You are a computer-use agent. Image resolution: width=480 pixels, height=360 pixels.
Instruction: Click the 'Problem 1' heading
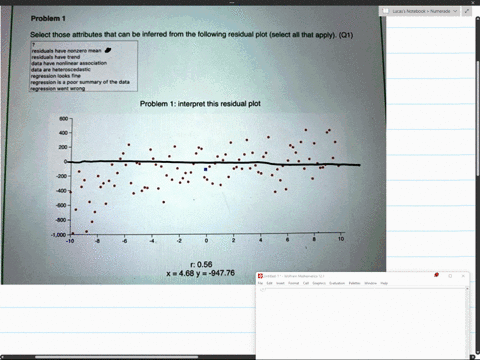click(48, 18)
